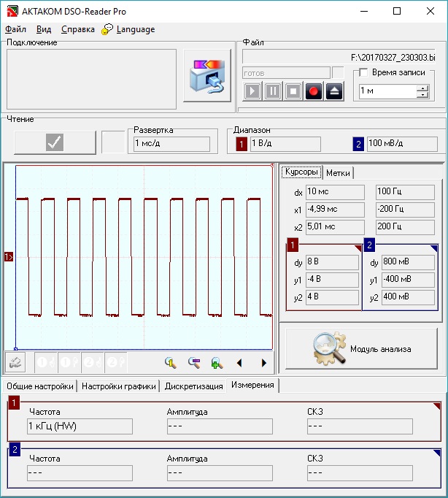The image size is (448, 498).
Task: Click channel 2 dy 800 мВ field
Action: pos(408,262)
